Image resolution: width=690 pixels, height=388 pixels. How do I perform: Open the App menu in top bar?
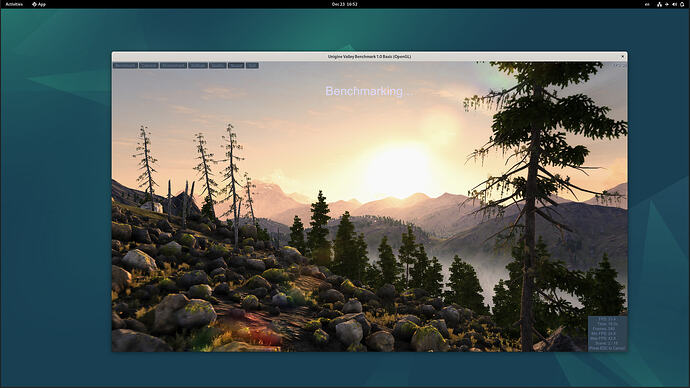point(39,4)
